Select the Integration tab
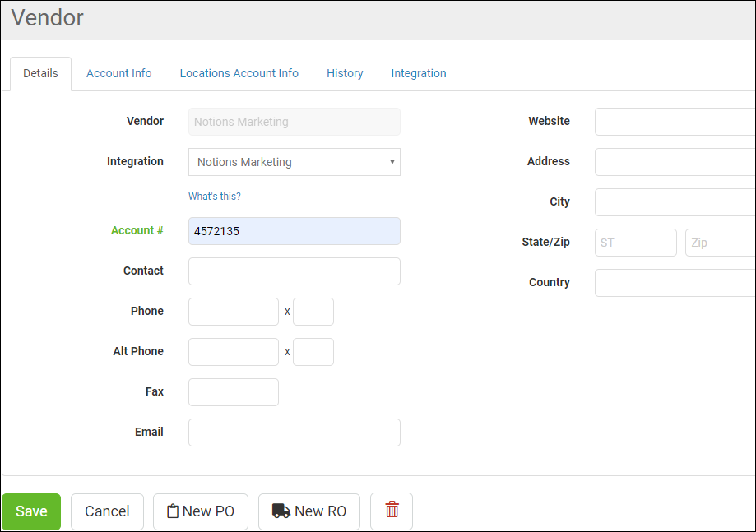This screenshot has width=756, height=532. [419, 73]
